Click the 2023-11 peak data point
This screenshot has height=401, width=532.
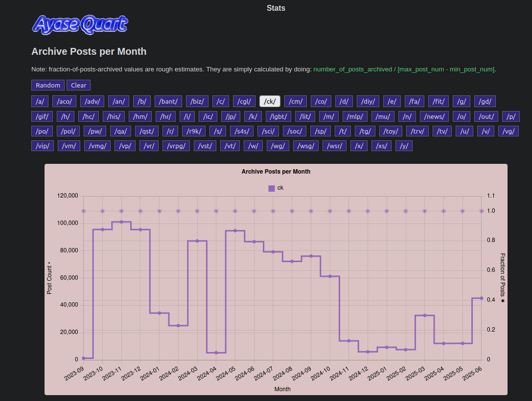(121, 222)
